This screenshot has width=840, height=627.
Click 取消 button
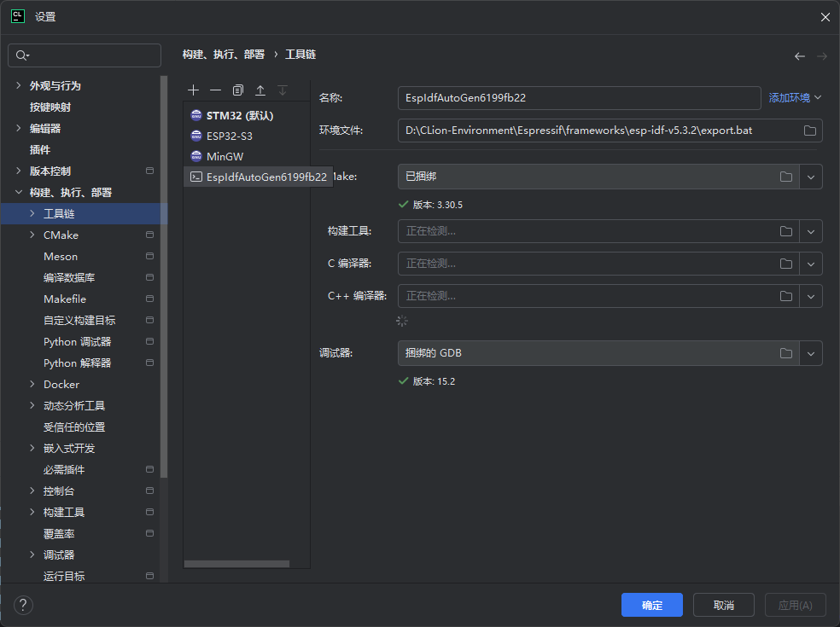pos(724,605)
